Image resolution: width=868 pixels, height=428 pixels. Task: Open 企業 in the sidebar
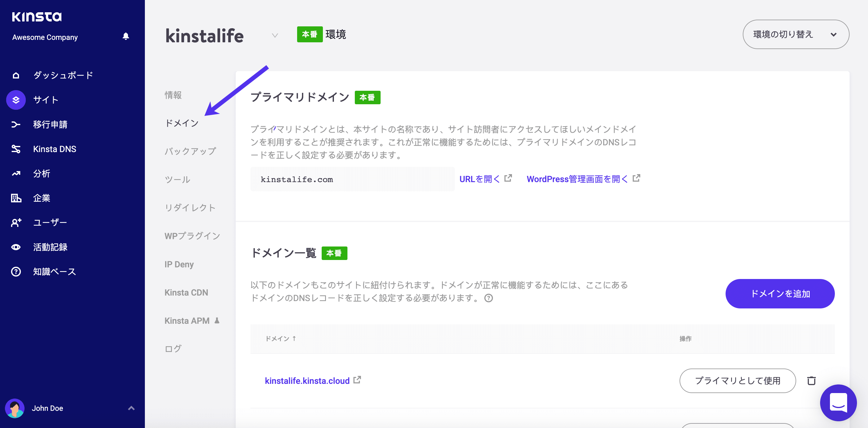42,198
